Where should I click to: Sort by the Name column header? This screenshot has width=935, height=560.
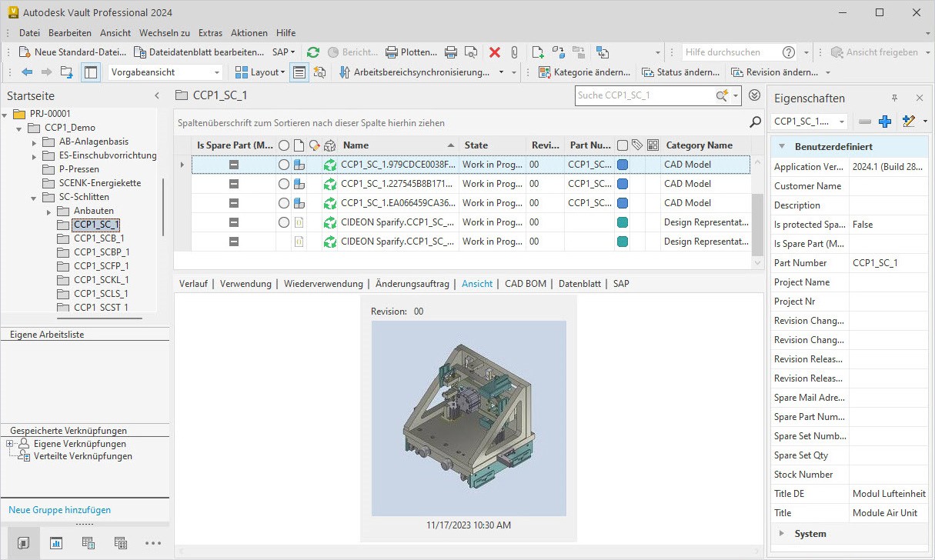tap(399, 145)
